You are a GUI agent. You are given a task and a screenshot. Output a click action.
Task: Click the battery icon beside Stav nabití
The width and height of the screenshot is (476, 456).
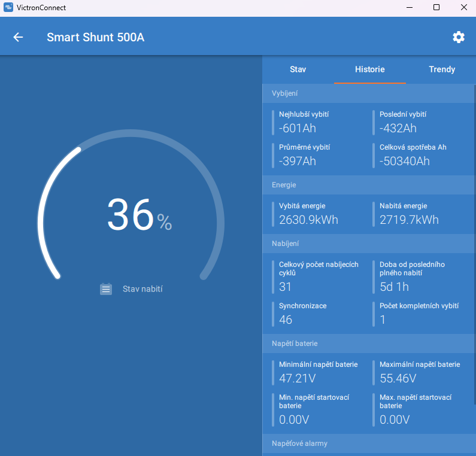(106, 289)
